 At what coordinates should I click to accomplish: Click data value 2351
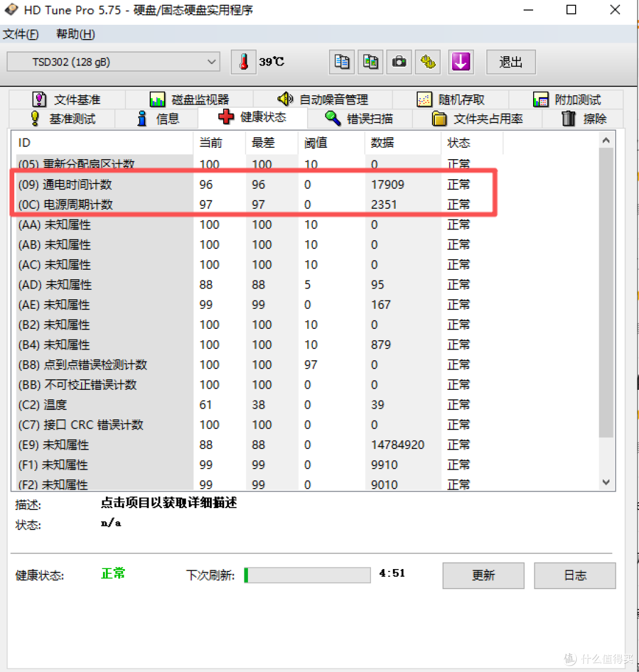pos(383,205)
